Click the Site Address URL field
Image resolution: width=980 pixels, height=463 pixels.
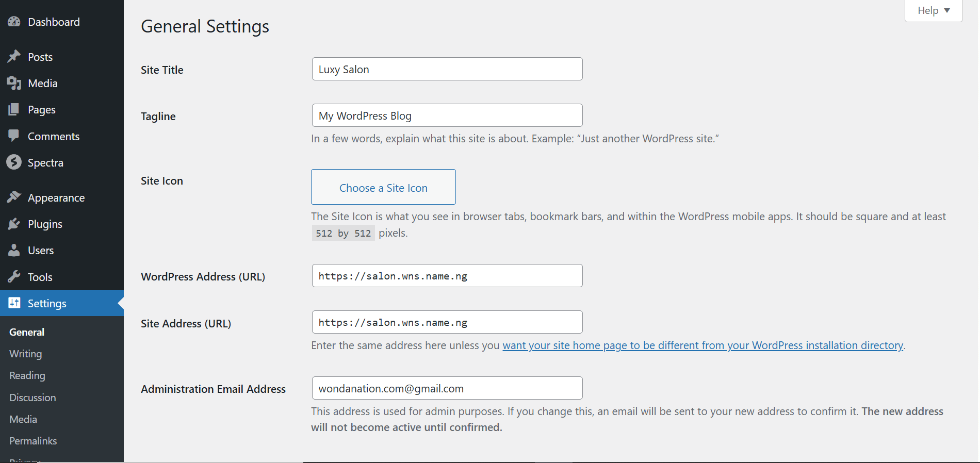(447, 322)
